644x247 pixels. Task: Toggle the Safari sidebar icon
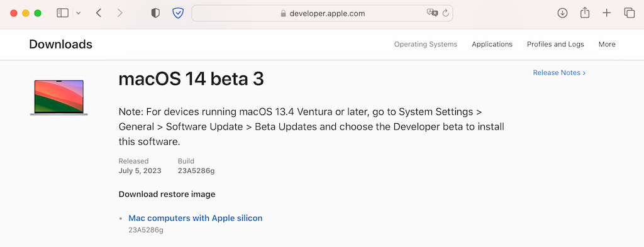point(62,13)
